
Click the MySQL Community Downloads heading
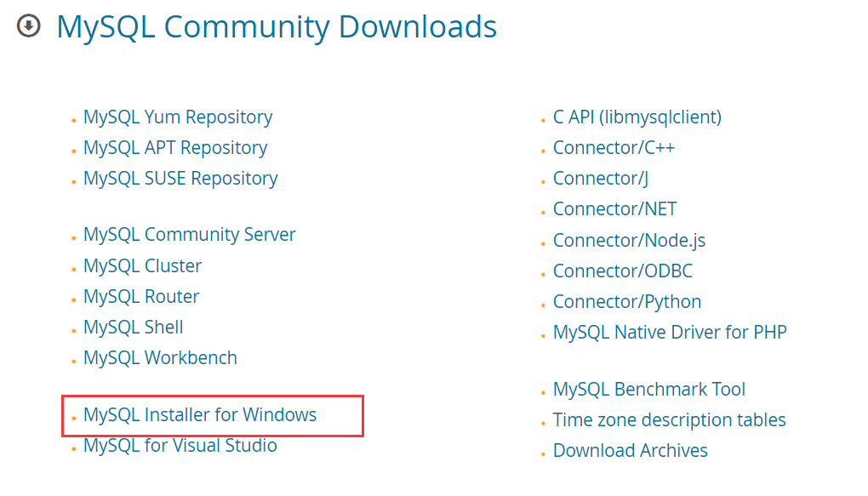[x=277, y=26]
